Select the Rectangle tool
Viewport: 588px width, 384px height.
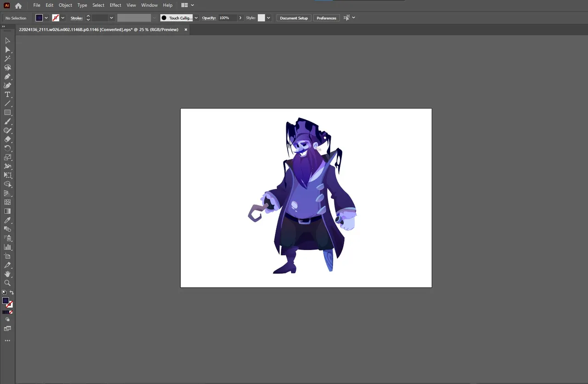[7, 112]
